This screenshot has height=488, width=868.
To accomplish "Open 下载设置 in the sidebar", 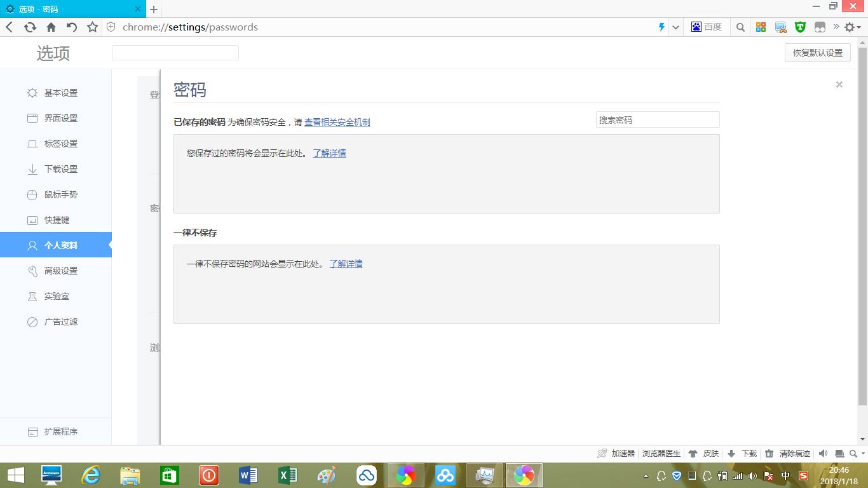I will pos(56,169).
